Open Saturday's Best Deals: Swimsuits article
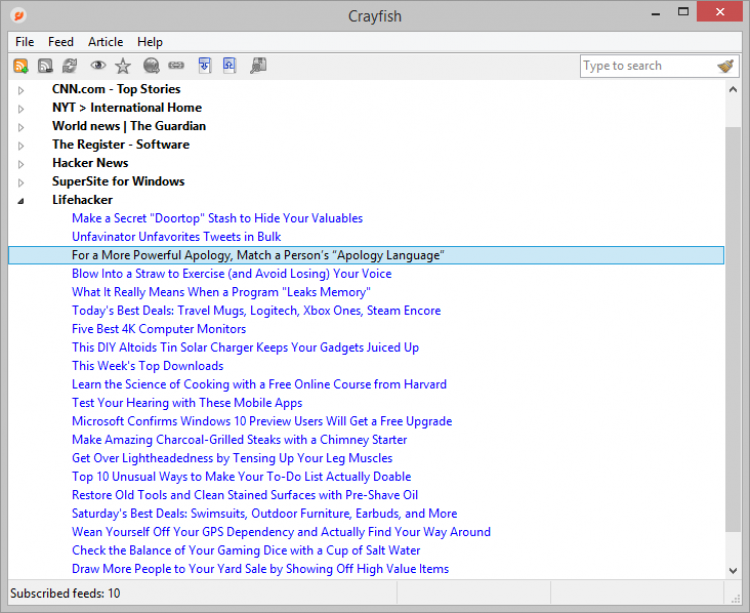750x613 pixels. (x=265, y=514)
